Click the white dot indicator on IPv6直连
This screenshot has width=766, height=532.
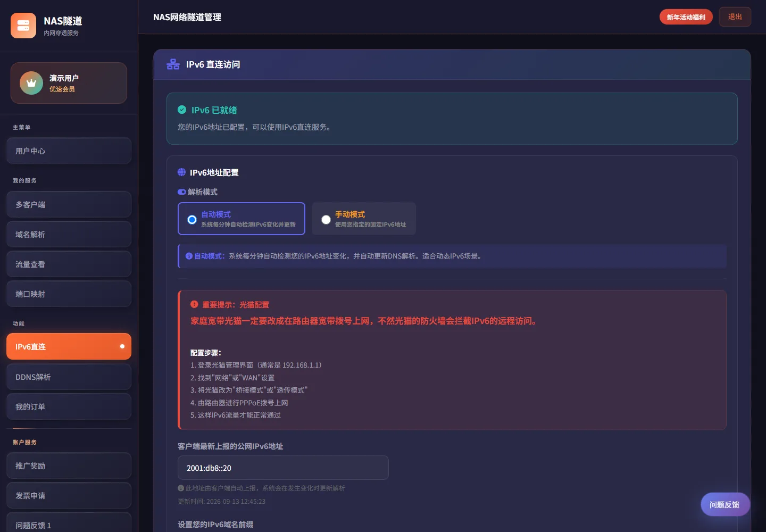pos(122,346)
